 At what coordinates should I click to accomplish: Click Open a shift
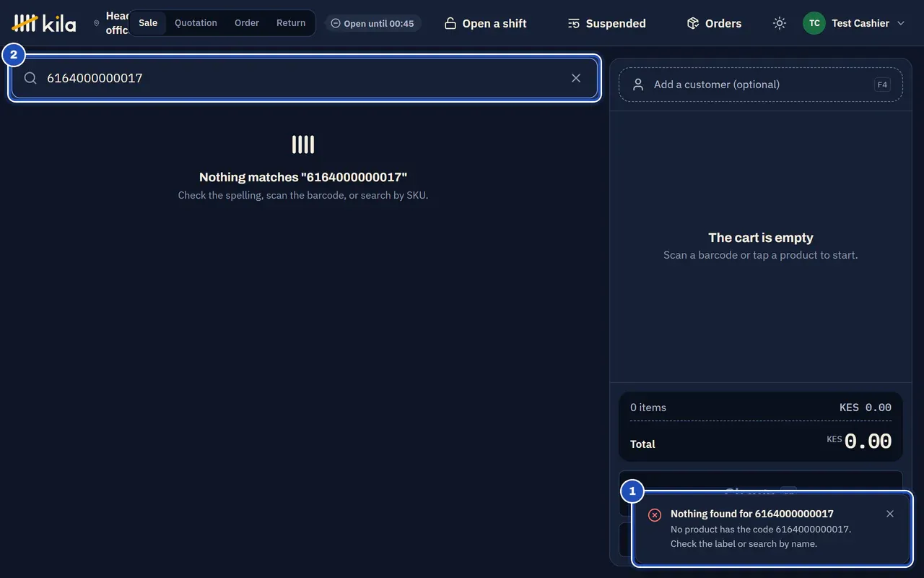(485, 23)
